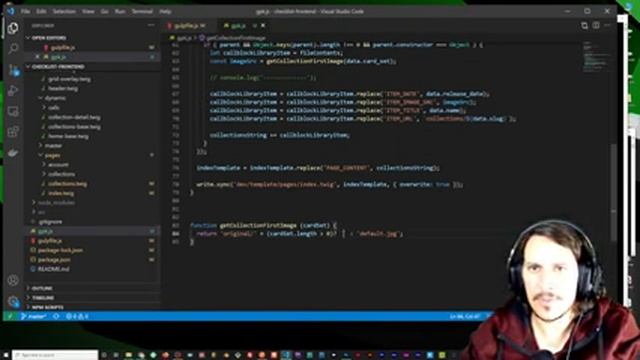Close the active gpk.js editor tab
Screen dimensions: 640x360
point(263,25)
